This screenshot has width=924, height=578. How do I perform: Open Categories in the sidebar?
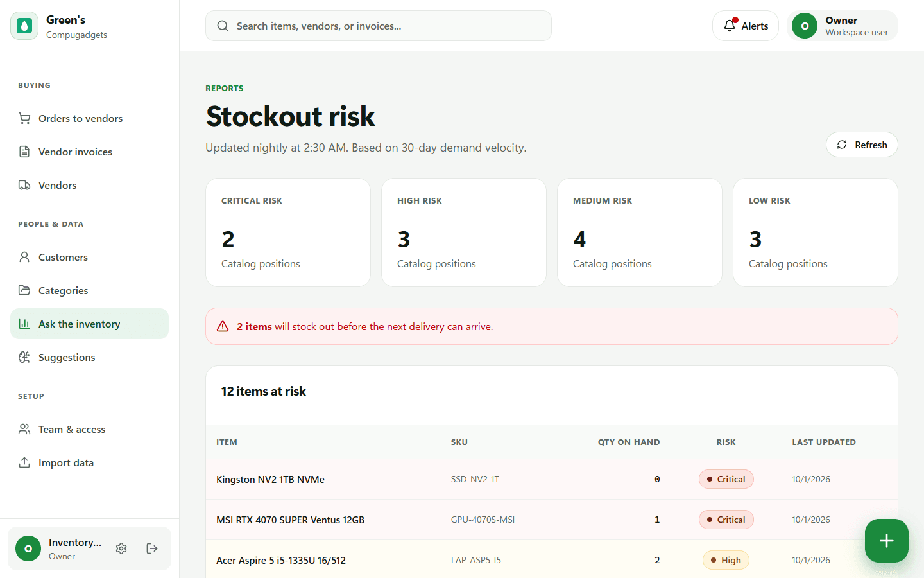(x=89, y=290)
